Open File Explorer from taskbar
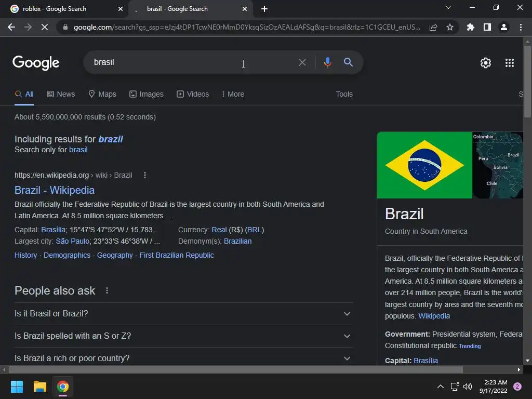 pyautogui.click(x=39, y=387)
